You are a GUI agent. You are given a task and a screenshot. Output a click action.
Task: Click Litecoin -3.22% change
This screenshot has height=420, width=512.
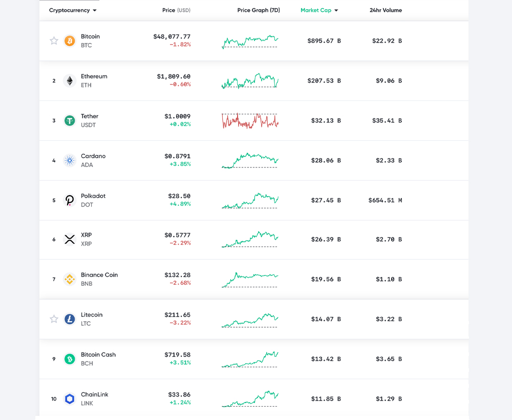[180, 323]
